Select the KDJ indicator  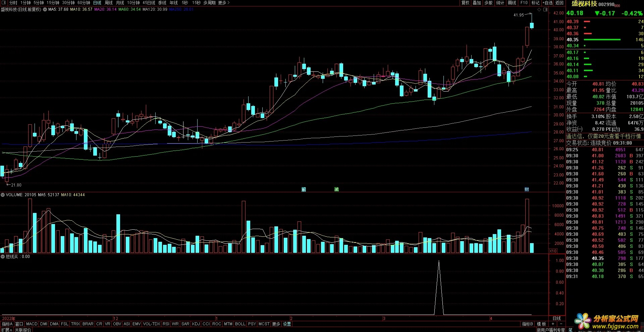click(x=196, y=324)
